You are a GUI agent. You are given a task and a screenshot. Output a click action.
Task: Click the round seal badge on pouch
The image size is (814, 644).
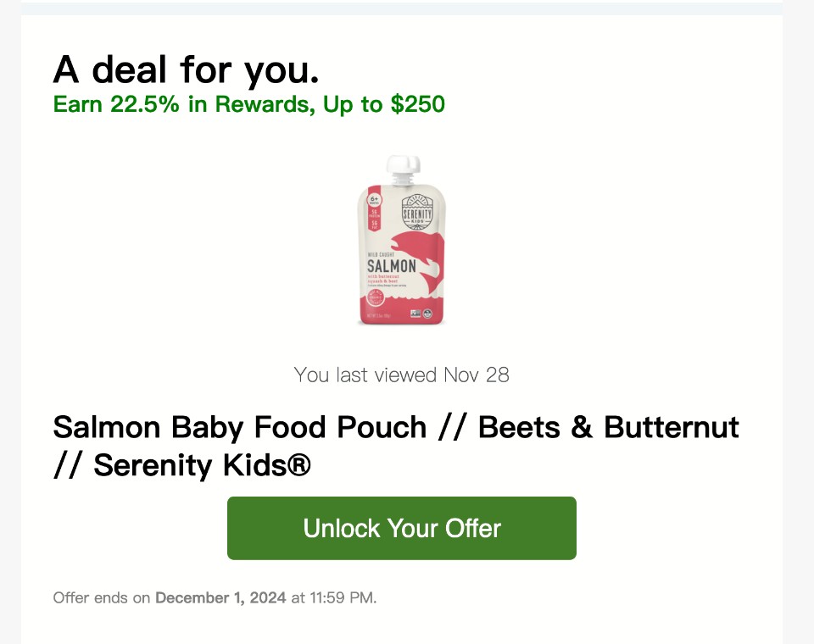[x=376, y=298]
